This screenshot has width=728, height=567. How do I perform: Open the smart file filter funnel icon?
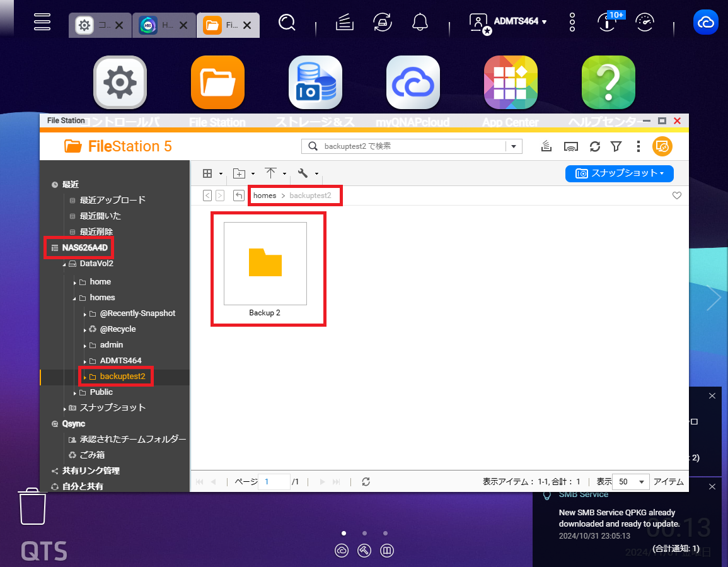tap(616, 146)
